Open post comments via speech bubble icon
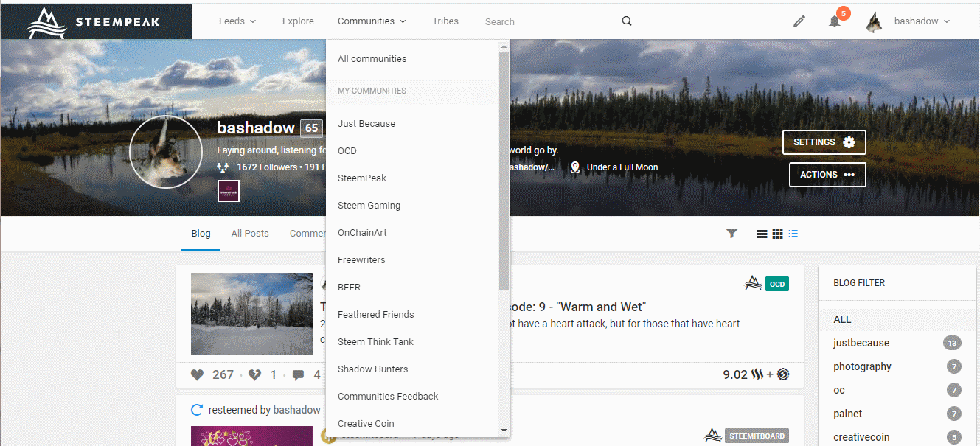 [x=298, y=374]
